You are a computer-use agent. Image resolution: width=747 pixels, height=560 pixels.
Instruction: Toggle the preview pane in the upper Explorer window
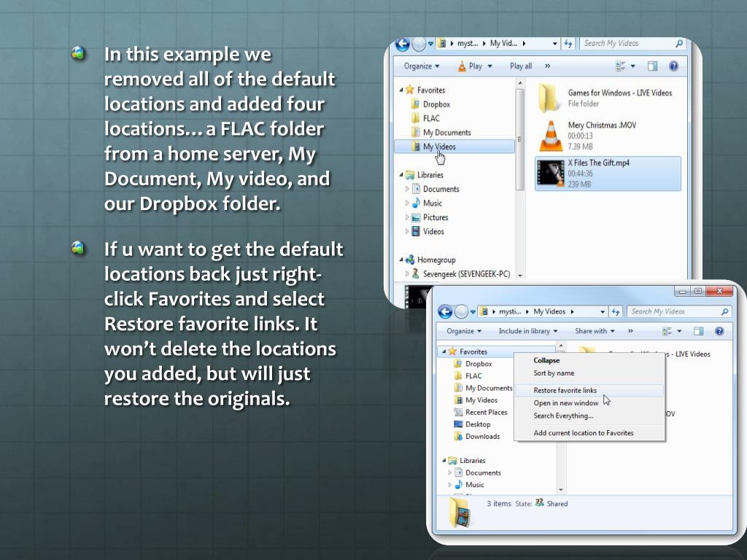(x=652, y=66)
